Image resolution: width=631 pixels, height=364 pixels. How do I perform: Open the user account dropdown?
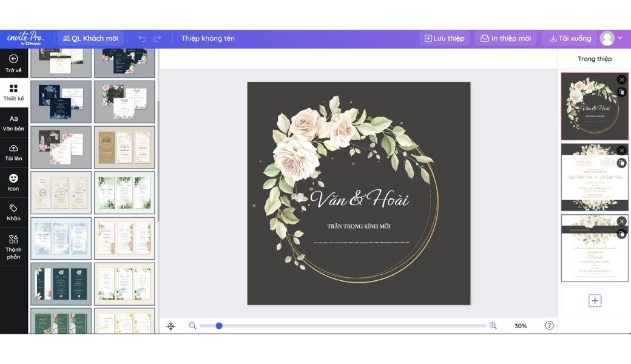tap(612, 38)
